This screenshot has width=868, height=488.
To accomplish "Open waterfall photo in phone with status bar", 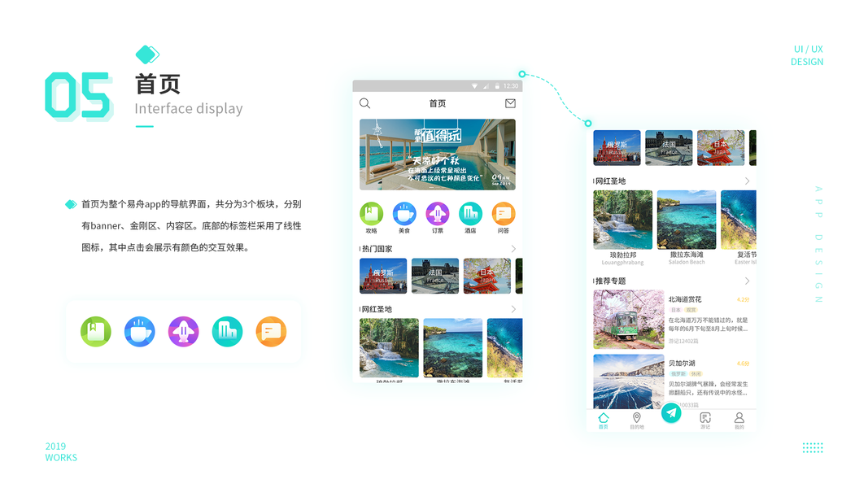I will click(x=389, y=347).
